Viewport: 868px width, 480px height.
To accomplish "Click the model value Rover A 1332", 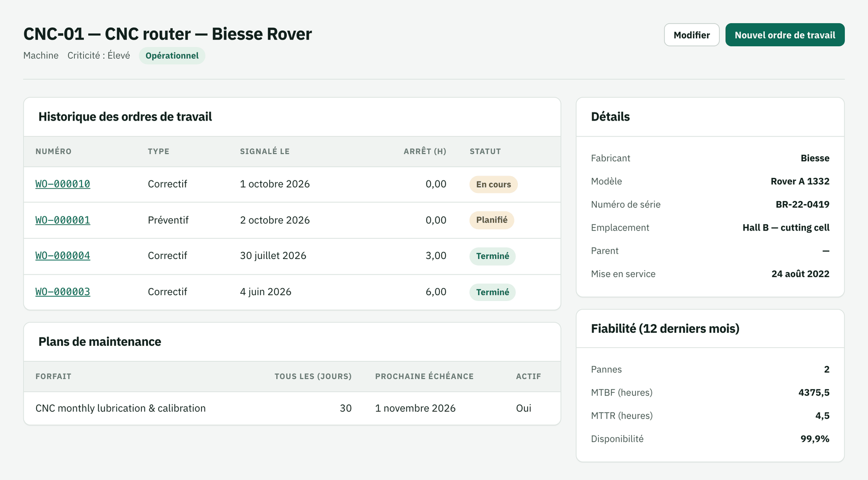I will click(800, 181).
